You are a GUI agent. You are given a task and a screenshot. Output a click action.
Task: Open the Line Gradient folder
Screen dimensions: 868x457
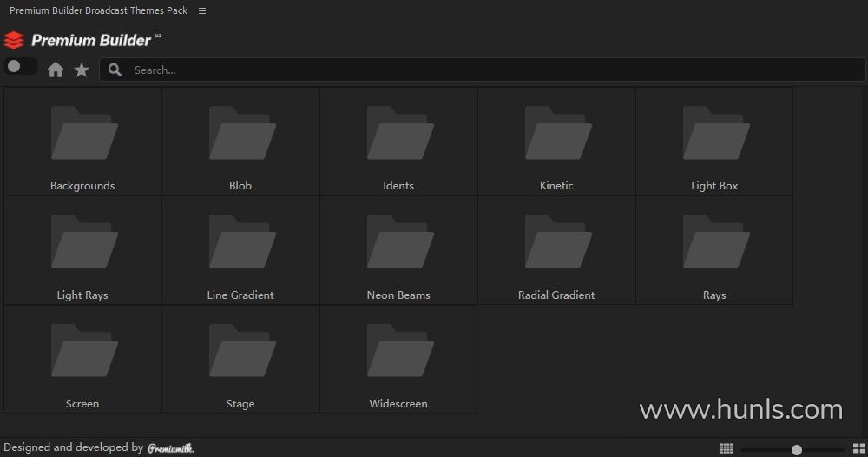[240, 250]
